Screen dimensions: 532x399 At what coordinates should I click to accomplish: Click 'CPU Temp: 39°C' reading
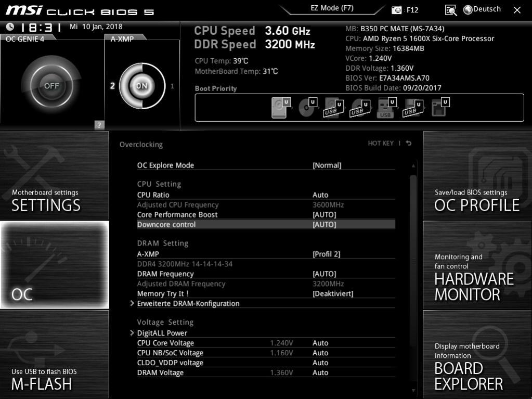coord(222,61)
